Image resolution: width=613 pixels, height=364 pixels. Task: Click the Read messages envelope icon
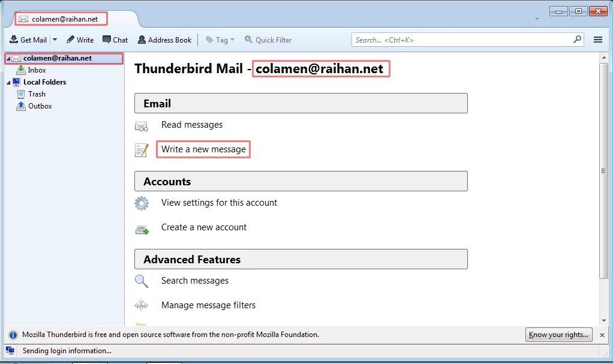[141, 127]
